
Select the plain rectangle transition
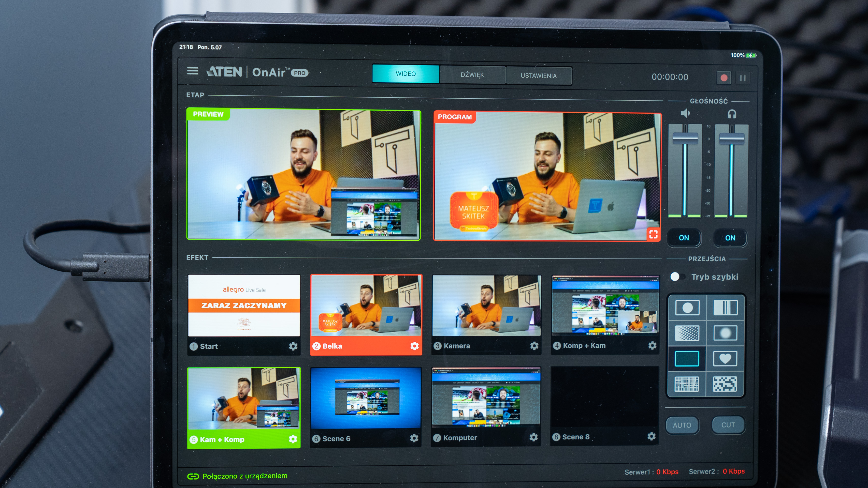coord(687,358)
